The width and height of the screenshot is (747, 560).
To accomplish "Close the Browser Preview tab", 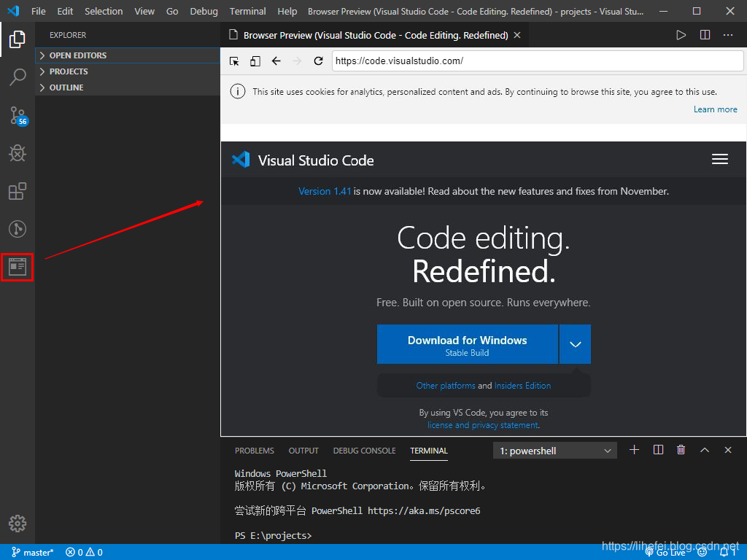I will pos(517,35).
